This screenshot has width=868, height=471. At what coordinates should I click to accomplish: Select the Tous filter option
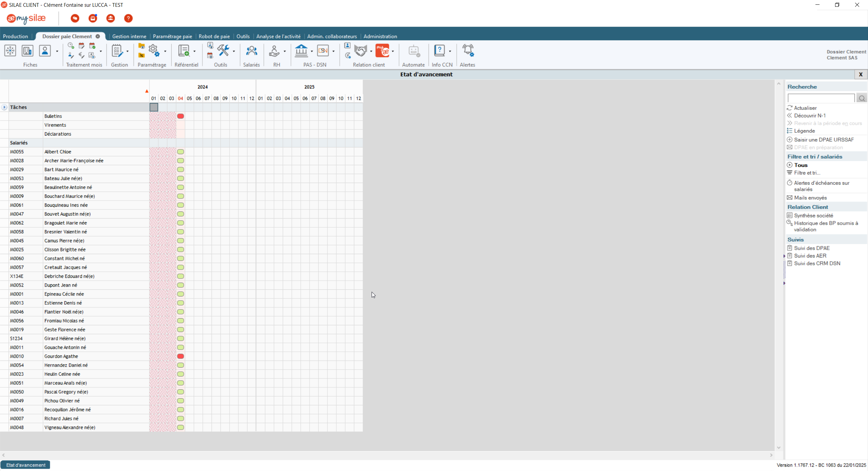801,165
